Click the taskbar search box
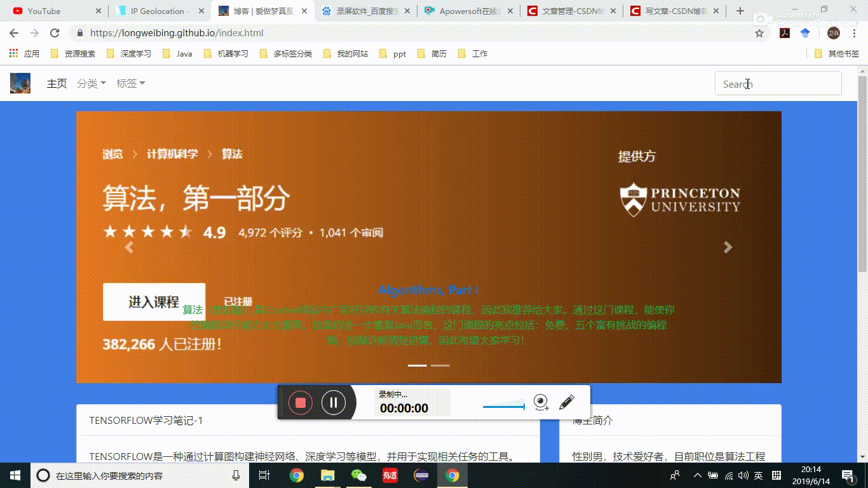This screenshot has width=868, height=488. (140, 475)
